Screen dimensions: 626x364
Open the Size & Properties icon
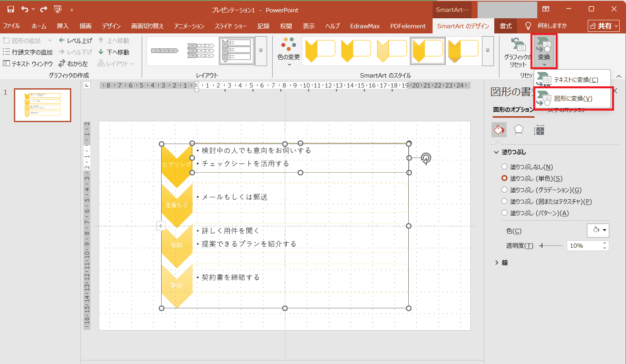tap(539, 130)
